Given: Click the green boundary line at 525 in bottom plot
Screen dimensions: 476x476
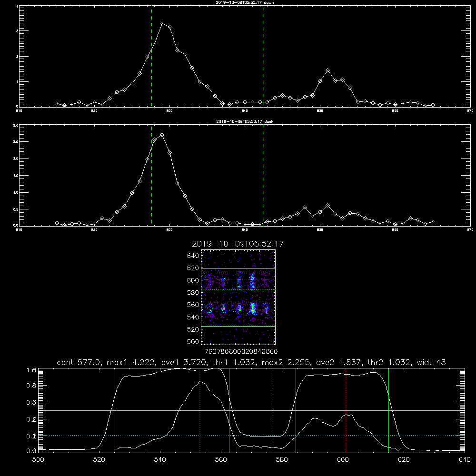Looking at the screenshot, I should click(115, 410).
